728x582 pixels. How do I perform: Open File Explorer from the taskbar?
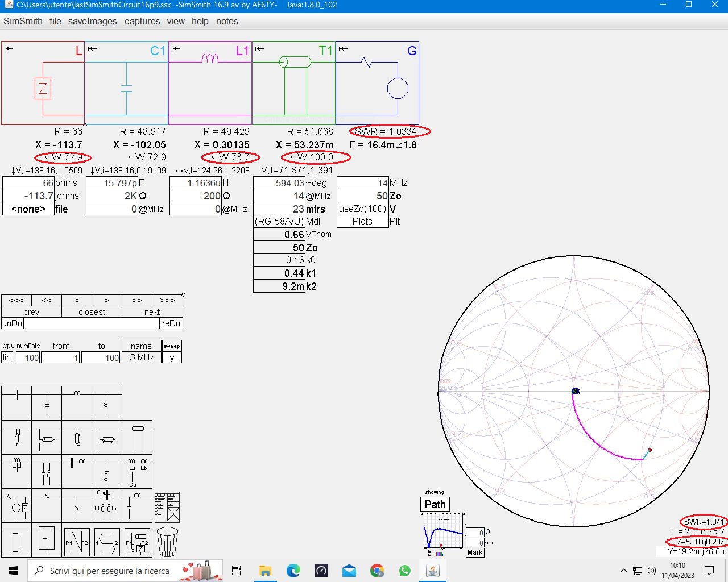click(265, 571)
